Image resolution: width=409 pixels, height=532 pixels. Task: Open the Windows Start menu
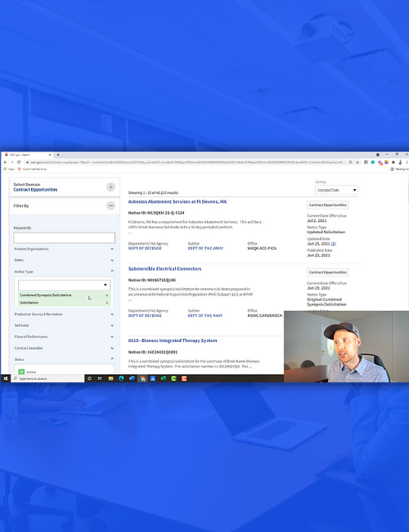[6, 378]
